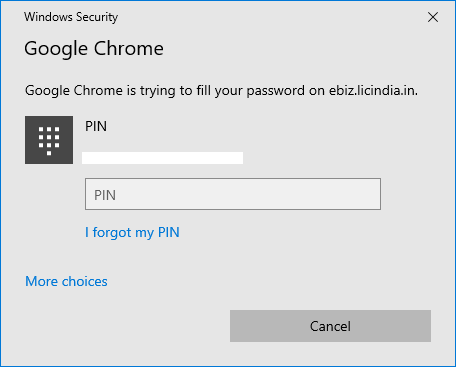Start PIN reset via forgot link
Image resolution: width=456 pixels, height=367 pixels.
(132, 232)
